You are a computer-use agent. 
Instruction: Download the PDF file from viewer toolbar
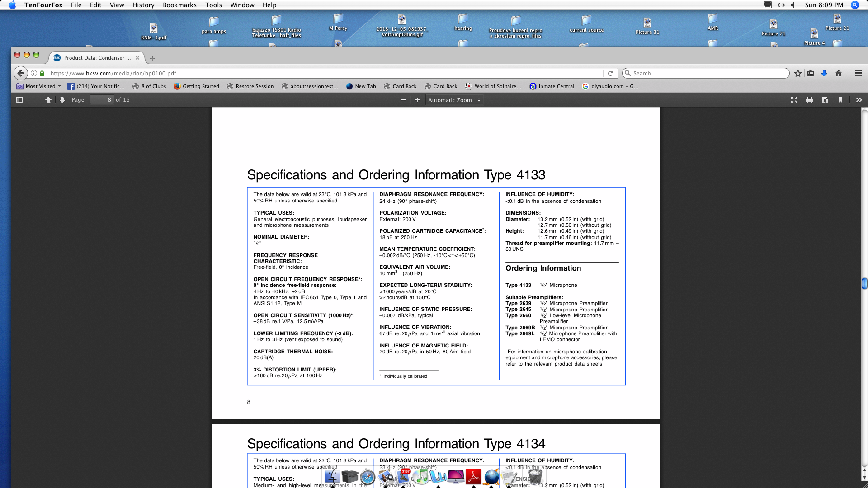point(825,100)
